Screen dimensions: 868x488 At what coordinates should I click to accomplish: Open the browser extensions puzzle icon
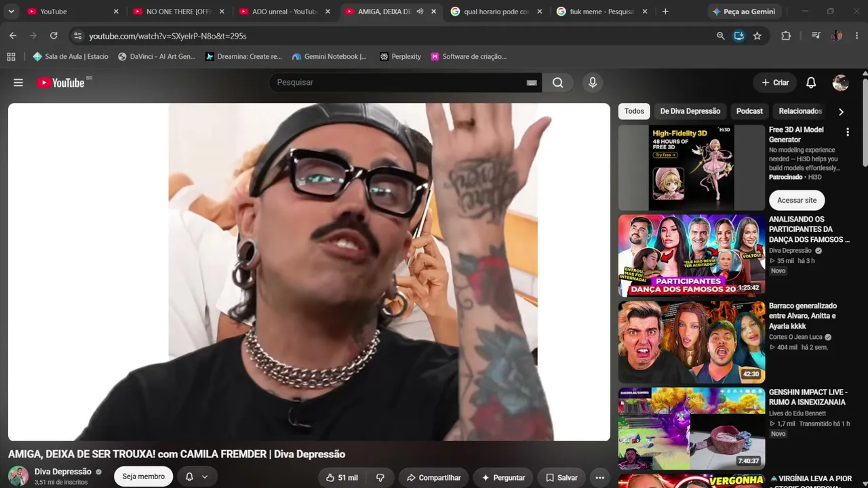pos(786,36)
